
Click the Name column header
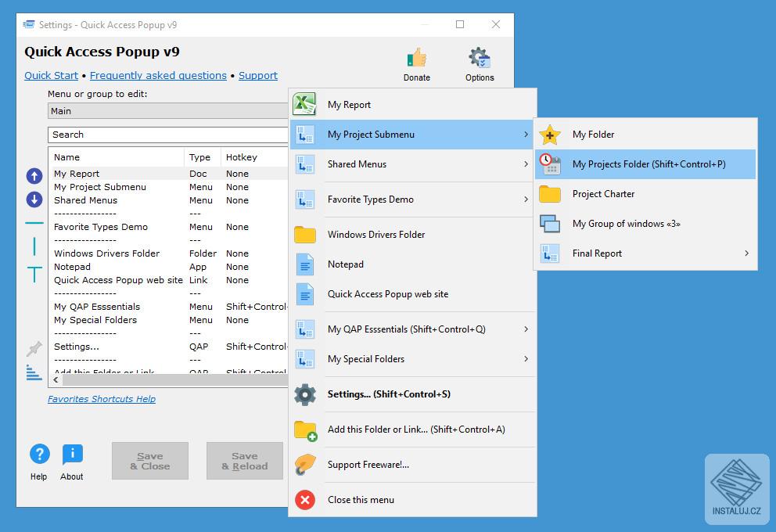pyautogui.click(x=117, y=157)
